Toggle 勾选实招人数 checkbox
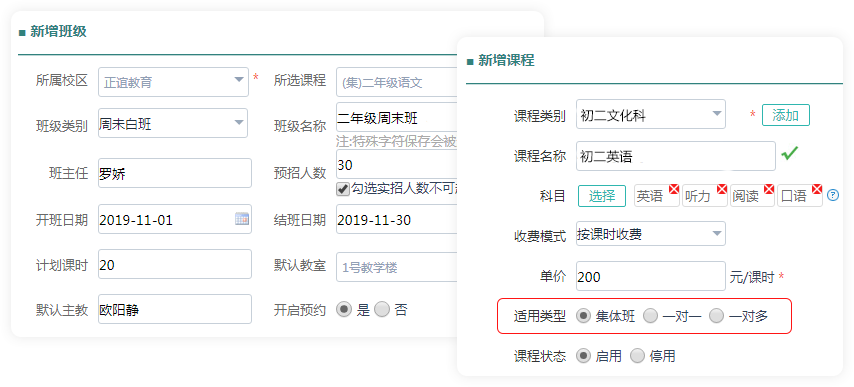This screenshot has height=387, width=854. pyautogui.click(x=343, y=189)
